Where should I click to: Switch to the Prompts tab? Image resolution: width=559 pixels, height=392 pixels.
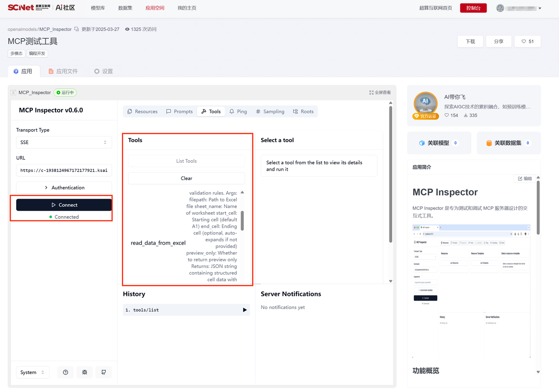[x=179, y=112]
